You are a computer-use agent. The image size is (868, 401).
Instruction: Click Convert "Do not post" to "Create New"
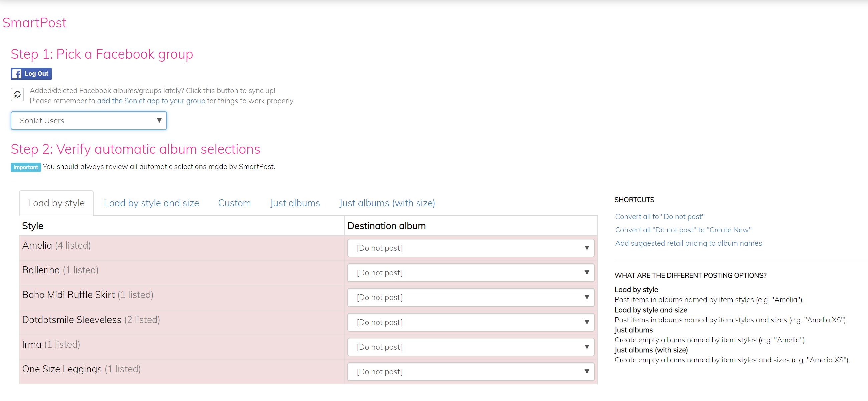click(x=683, y=230)
